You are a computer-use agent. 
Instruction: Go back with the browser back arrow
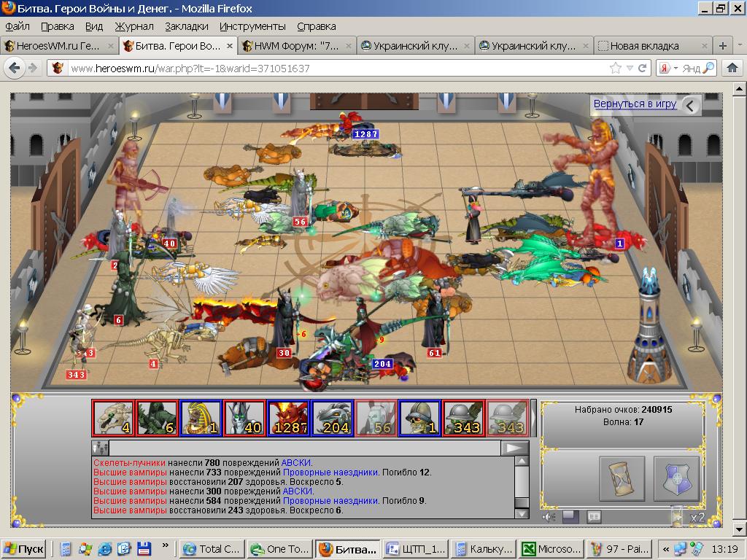[15, 68]
